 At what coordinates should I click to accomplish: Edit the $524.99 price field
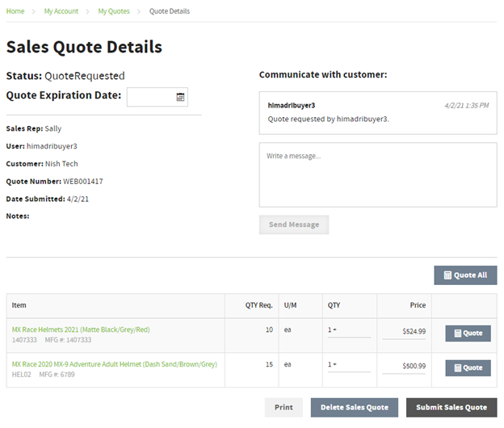pyautogui.click(x=405, y=331)
